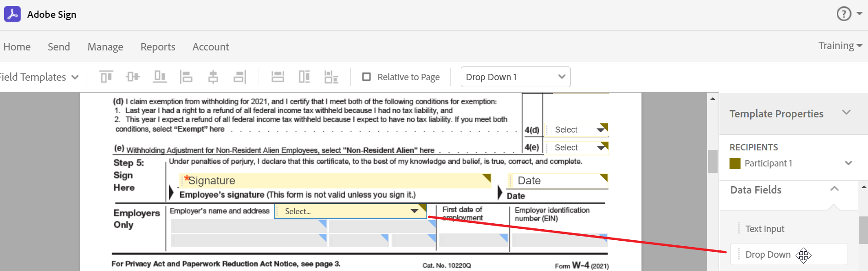Click the Participant 1 color swatch
Screen dimensions: 868x271
(x=735, y=163)
